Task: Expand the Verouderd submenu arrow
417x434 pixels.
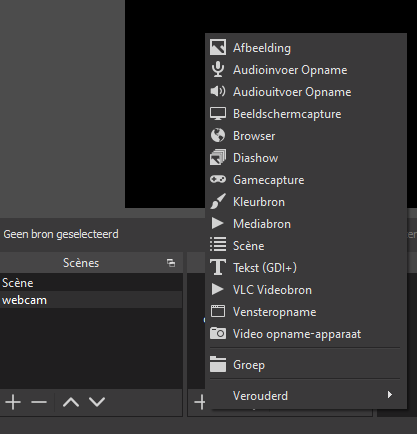Action: pyautogui.click(x=390, y=395)
